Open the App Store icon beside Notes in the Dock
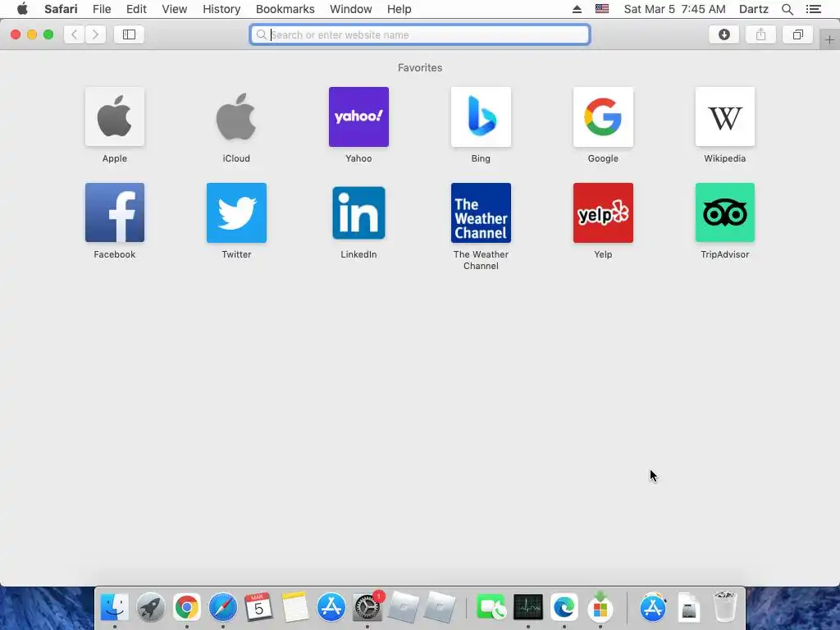Screen dimensions: 840x630 point(331,608)
